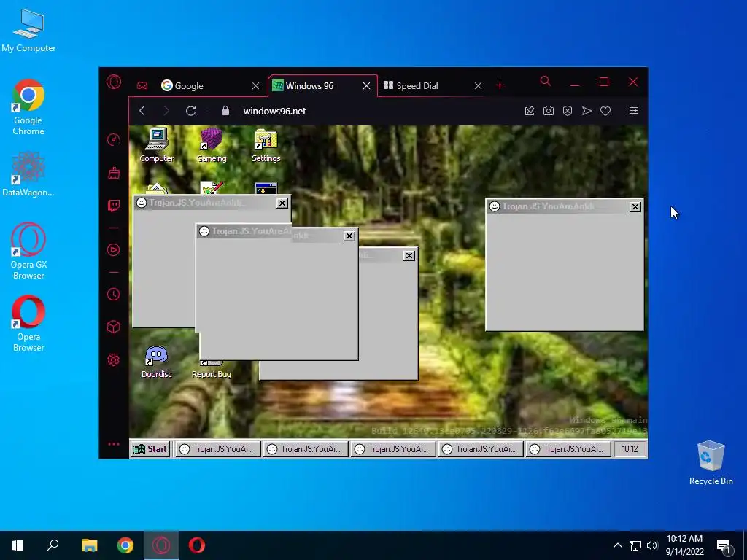Viewport: 747px width, 560px height.
Task: Open GX Cleaner in sidebar
Action: click(x=113, y=172)
